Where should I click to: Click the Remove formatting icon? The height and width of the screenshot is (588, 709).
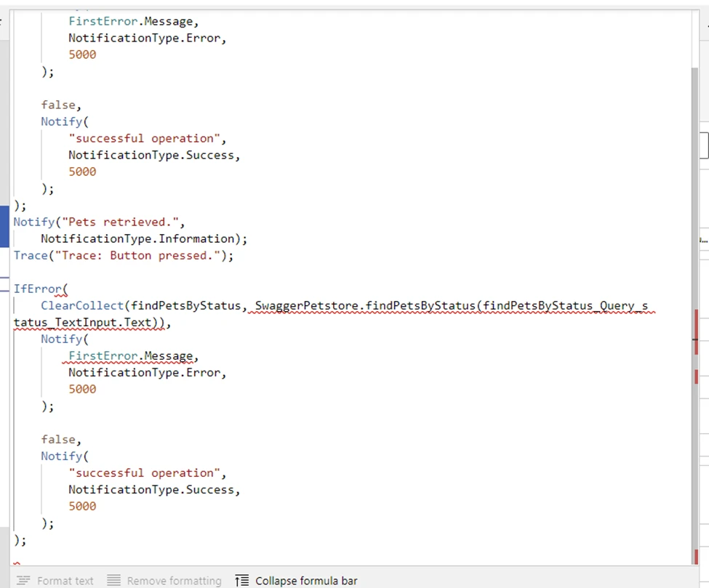coord(113,581)
